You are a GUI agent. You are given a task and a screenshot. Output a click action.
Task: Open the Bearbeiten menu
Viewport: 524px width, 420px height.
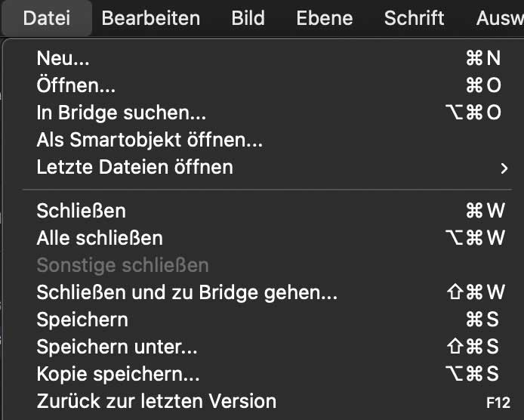(151, 18)
